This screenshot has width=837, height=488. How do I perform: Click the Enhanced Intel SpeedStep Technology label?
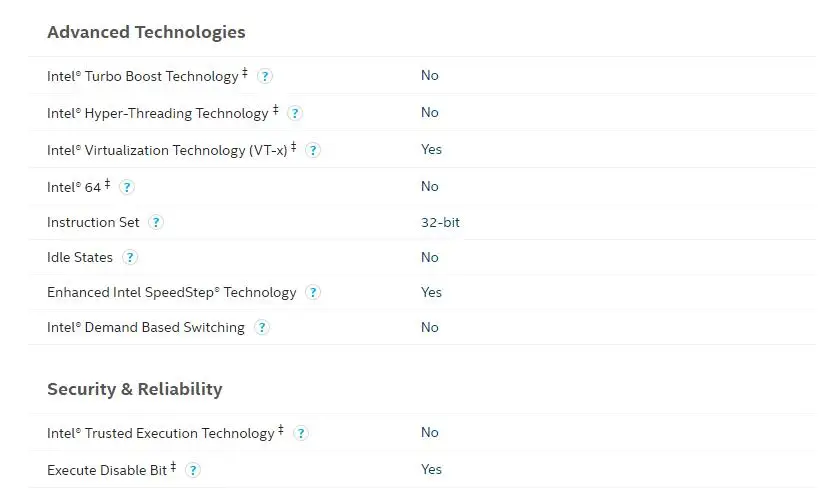pos(172,293)
